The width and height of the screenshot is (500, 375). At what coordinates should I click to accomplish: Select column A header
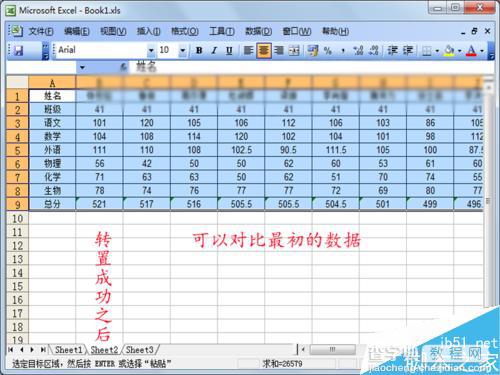click(x=52, y=82)
